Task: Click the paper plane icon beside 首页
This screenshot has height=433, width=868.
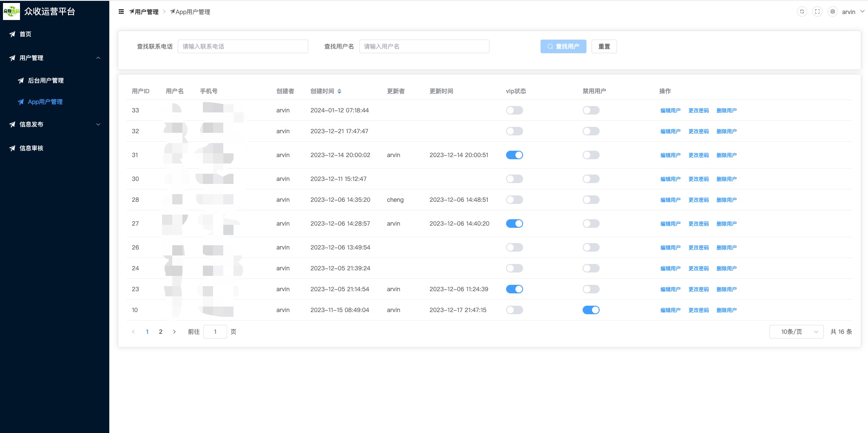Action: [x=12, y=34]
